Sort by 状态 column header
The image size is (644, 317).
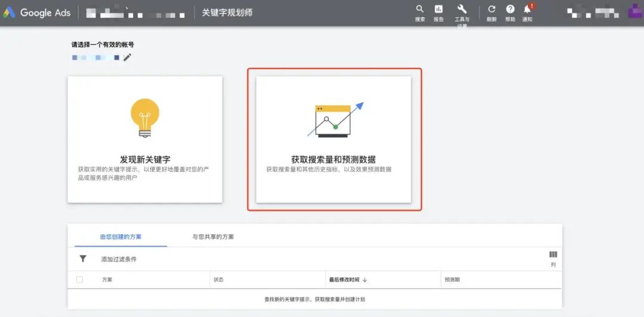[218, 279]
